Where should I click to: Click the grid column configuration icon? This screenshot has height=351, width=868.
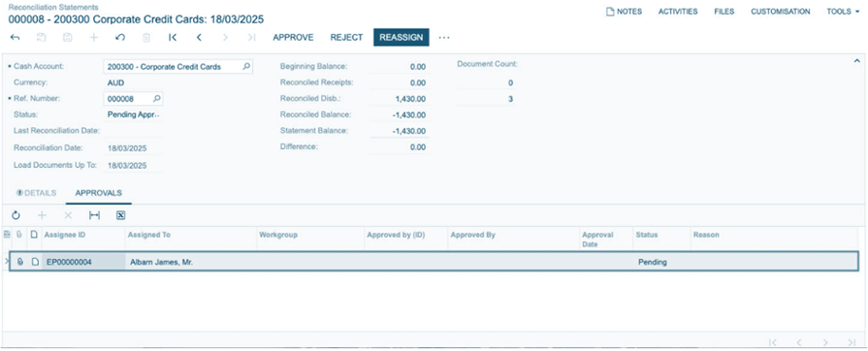coord(7,235)
